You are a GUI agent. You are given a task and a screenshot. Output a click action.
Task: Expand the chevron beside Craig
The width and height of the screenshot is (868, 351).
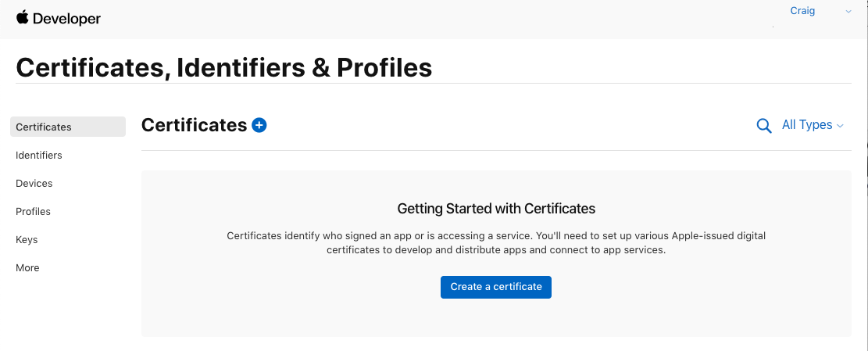tap(848, 11)
